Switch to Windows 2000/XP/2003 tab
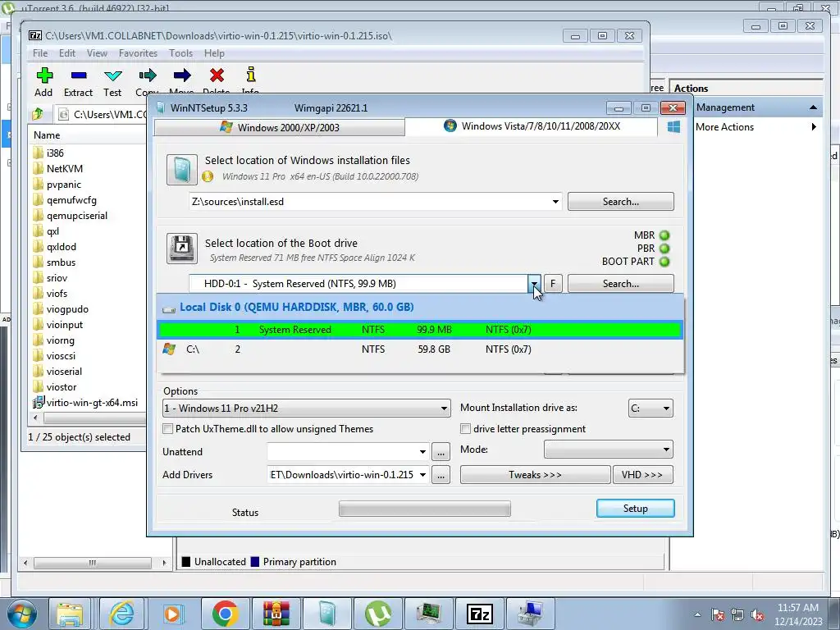This screenshot has width=840, height=630. 280,127
